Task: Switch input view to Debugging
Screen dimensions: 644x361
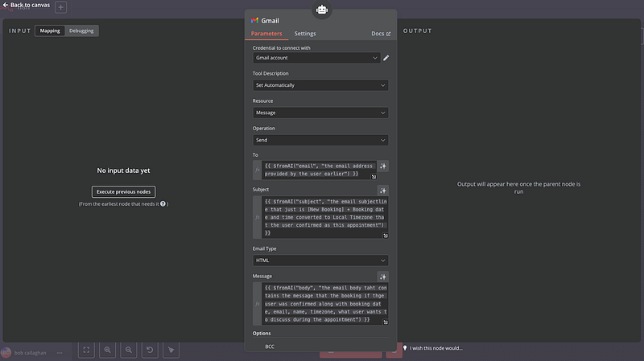Action: pos(80,31)
